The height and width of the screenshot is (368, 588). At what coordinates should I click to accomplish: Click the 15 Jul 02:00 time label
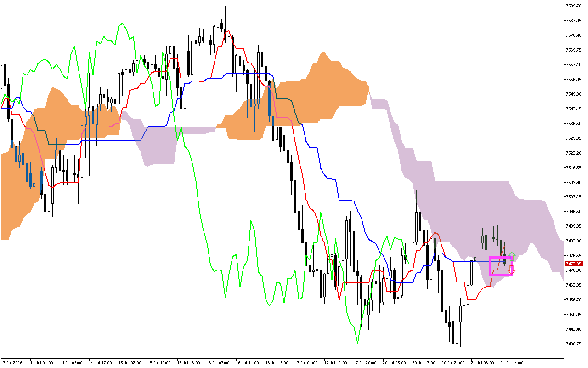pyautogui.click(x=130, y=363)
